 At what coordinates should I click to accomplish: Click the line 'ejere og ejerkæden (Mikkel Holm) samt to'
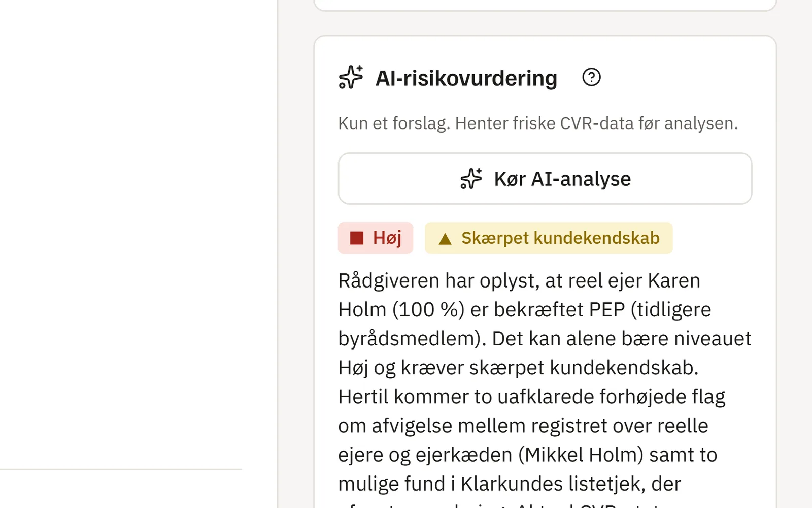[528, 455]
